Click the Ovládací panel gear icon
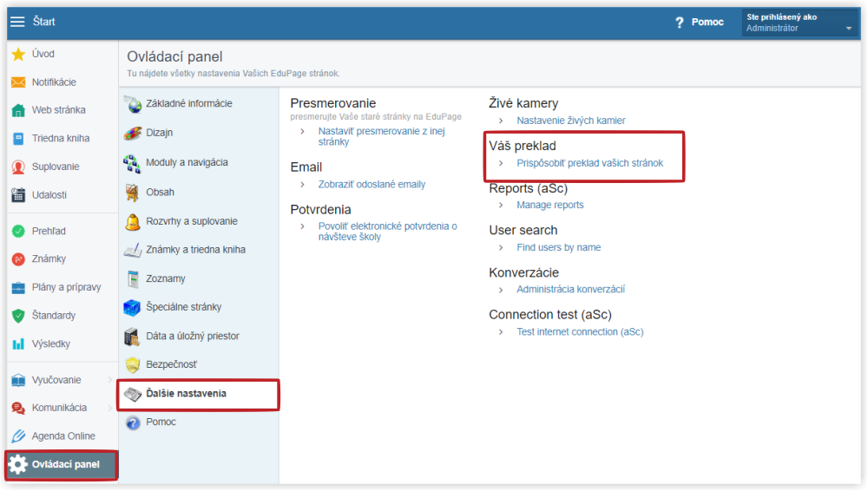This screenshot has width=868, height=491. tap(17, 464)
